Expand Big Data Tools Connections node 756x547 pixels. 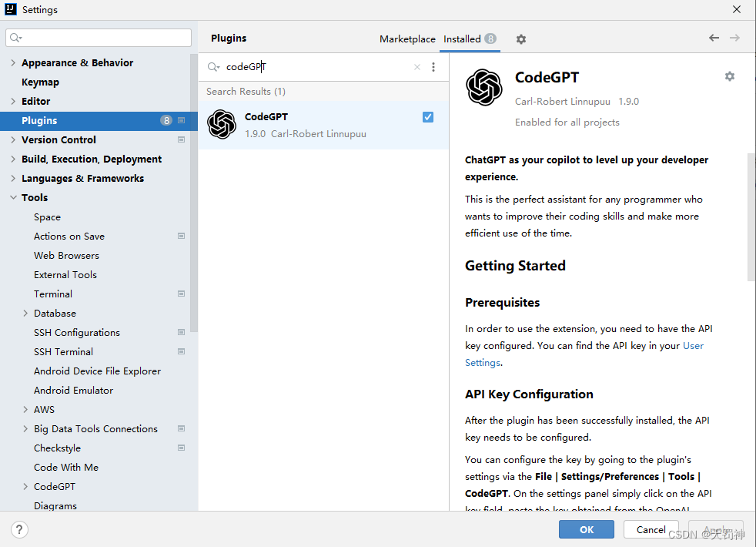click(x=25, y=429)
